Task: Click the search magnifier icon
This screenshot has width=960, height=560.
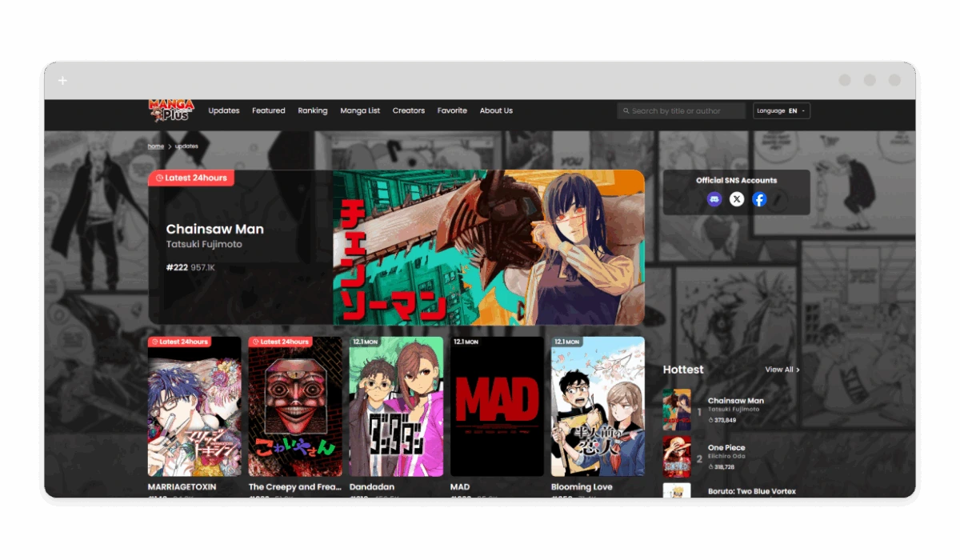Action: tap(626, 111)
